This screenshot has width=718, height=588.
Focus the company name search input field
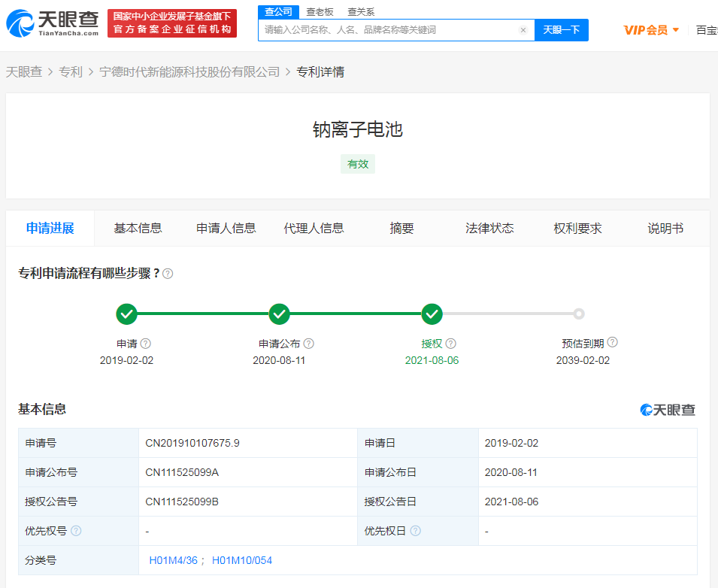pyautogui.click(x=387, y=30)
